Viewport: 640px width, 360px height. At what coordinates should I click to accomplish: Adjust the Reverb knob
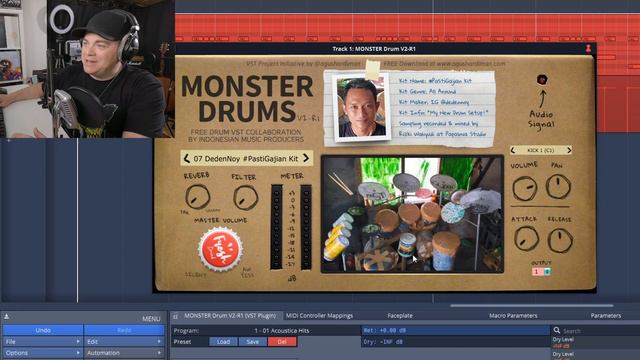pos(198,197)
